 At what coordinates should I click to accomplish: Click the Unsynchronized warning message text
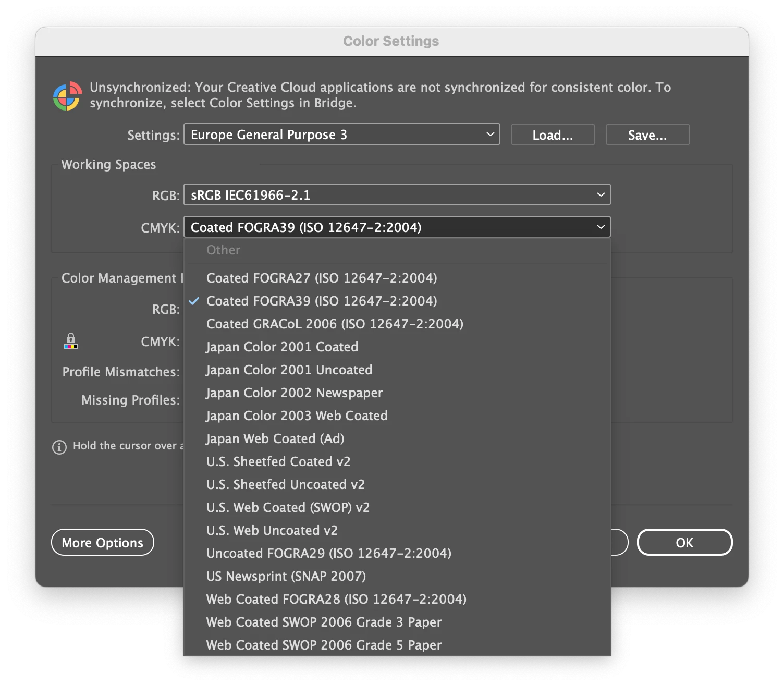tap(380, 95)
